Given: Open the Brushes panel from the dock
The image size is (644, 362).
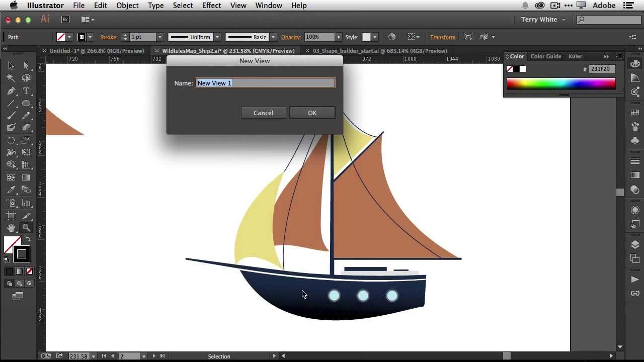Looking at the screenshot, I should (x=635, y=127).
